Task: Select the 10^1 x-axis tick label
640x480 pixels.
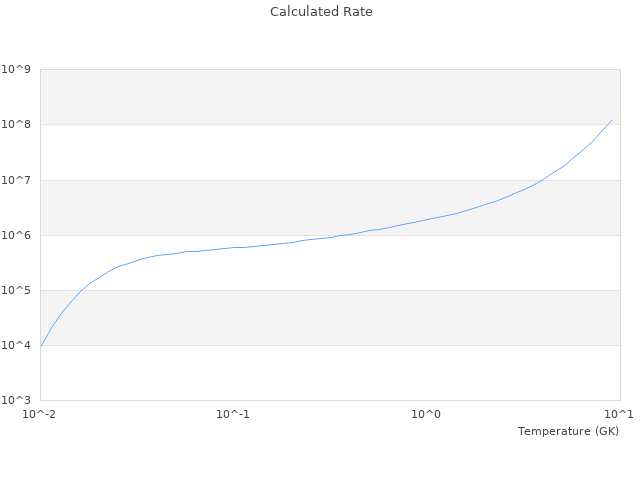Action: tap(618, 414)
